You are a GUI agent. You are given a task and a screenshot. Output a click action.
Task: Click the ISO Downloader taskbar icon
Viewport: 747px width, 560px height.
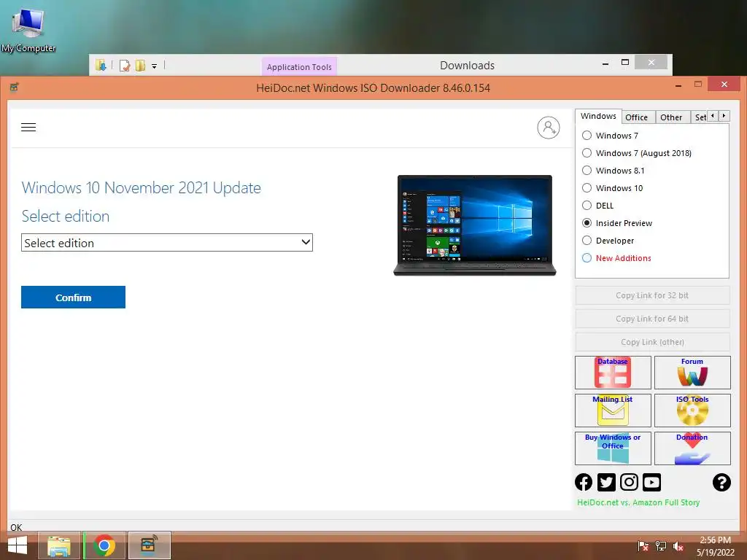tap(149, 545)
